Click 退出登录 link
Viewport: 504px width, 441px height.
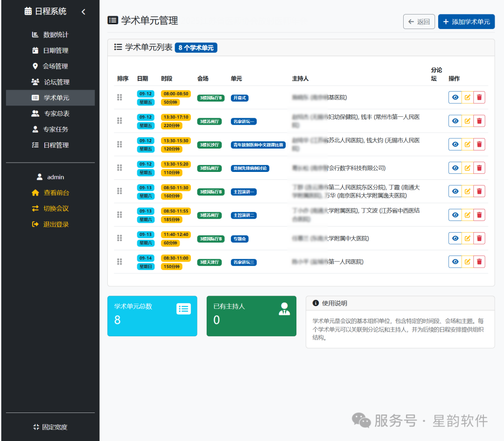50,224
